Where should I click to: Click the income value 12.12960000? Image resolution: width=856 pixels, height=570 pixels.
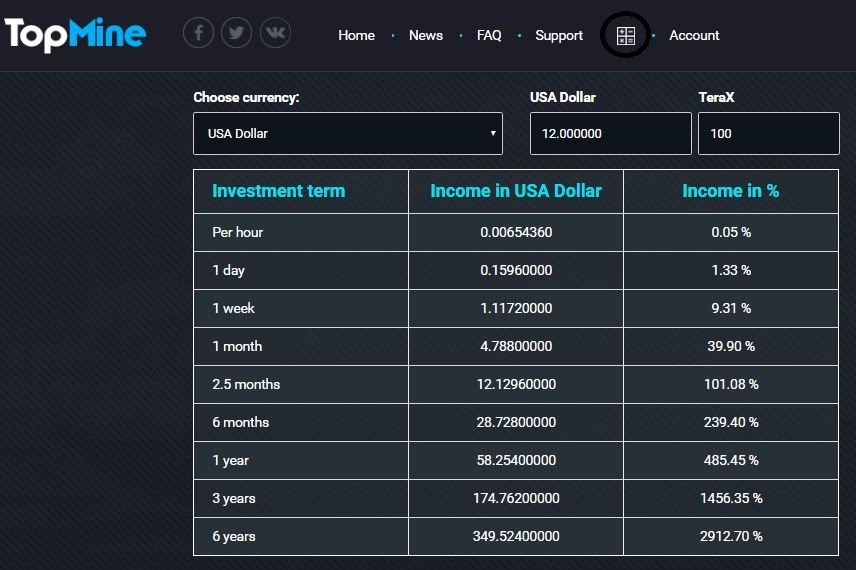click(516, 384)
